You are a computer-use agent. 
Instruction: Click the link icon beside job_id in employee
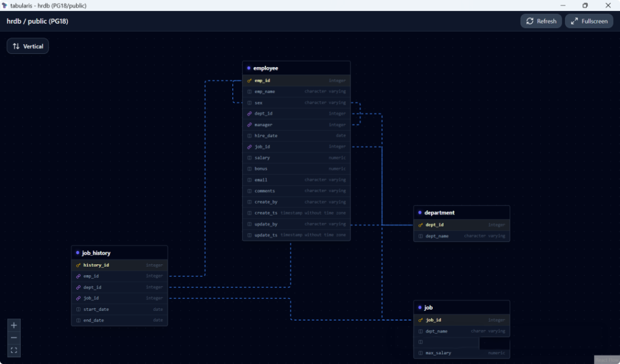tap(249, 147)
